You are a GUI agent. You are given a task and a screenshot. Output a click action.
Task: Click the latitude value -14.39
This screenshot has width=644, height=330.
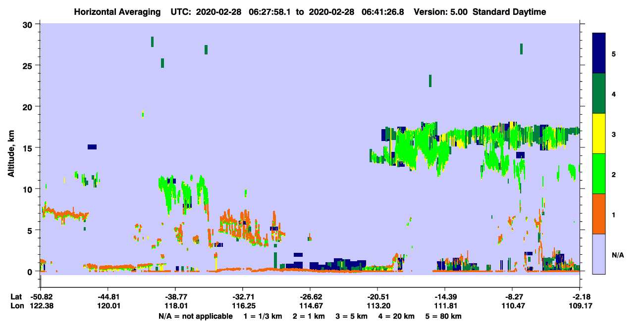tap(445, 297)
